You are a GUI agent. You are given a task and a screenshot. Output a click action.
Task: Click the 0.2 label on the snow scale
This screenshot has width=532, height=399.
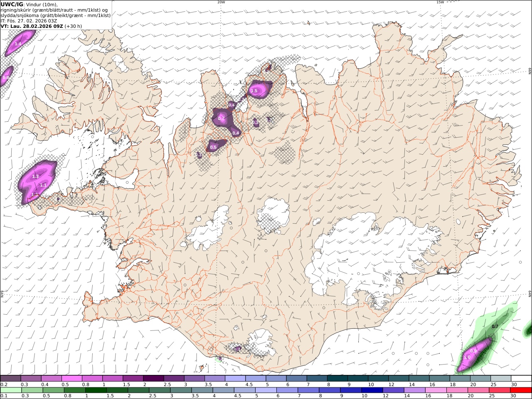[x=4, y=384]
